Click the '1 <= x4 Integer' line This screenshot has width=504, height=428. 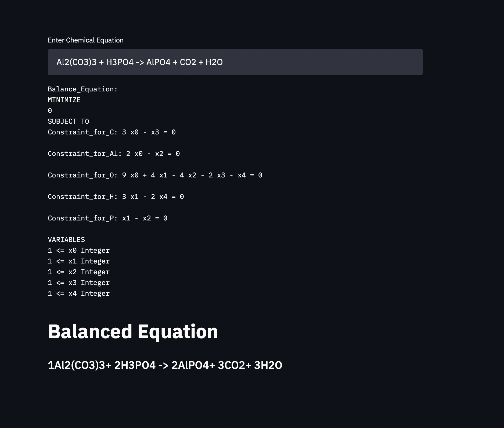coord(79,294)
